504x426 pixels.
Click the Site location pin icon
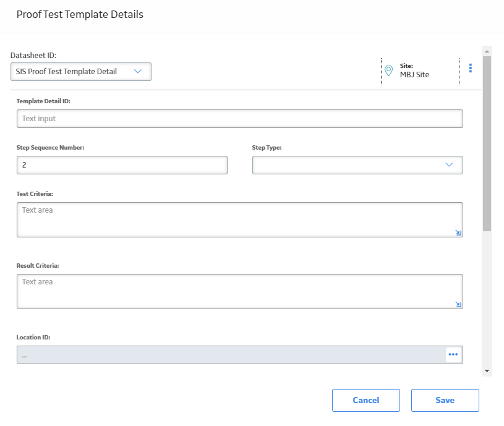[x=388, y=70]
